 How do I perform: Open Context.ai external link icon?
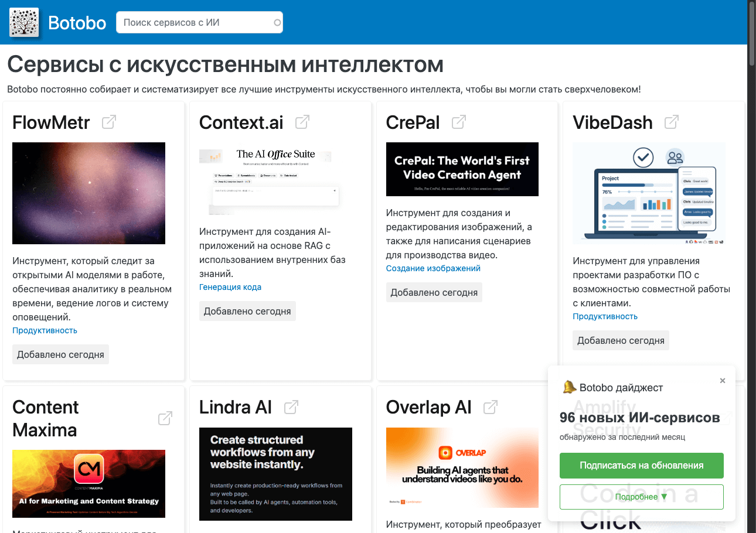pyautogui.click(x=302, y=122)
